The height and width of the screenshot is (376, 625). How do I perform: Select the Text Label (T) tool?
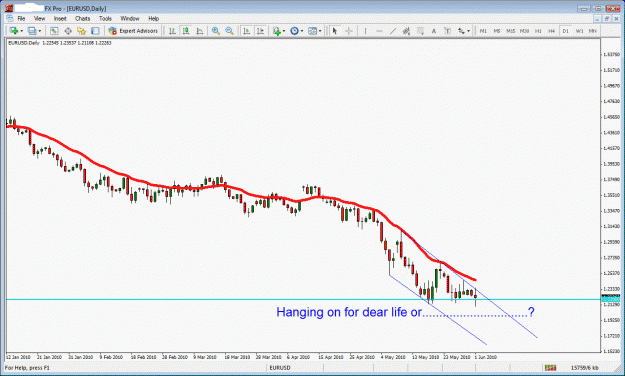tap(447, 31)
